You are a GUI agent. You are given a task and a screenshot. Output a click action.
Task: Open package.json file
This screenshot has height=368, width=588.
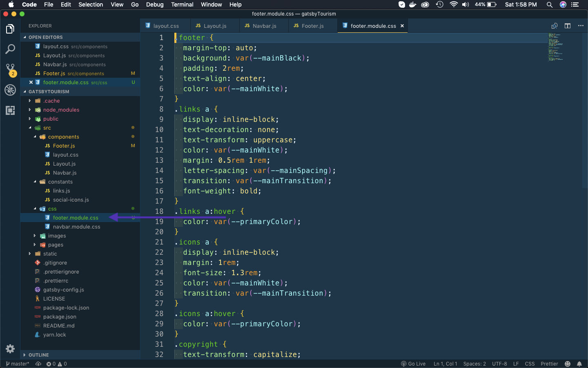coord(80,316)
